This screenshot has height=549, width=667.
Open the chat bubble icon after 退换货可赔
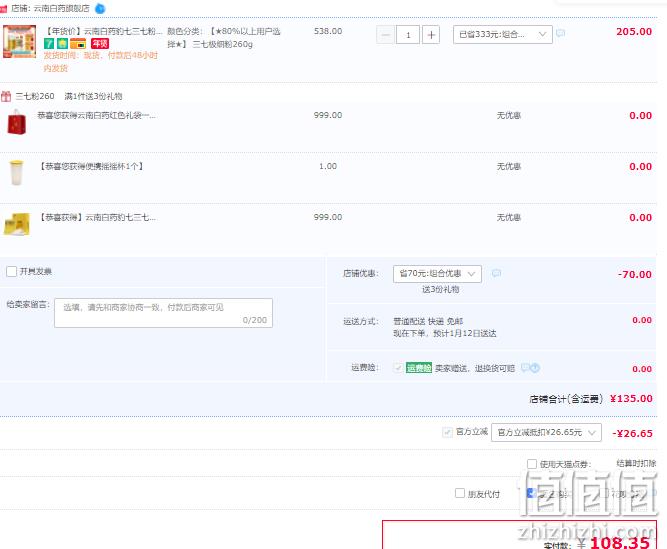[525, 367]
